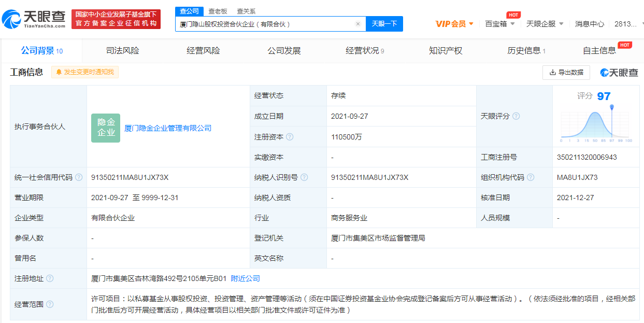Expand the 天眼企服 dropdown
The height and width of the screenshot is (323, 644).
545,24
